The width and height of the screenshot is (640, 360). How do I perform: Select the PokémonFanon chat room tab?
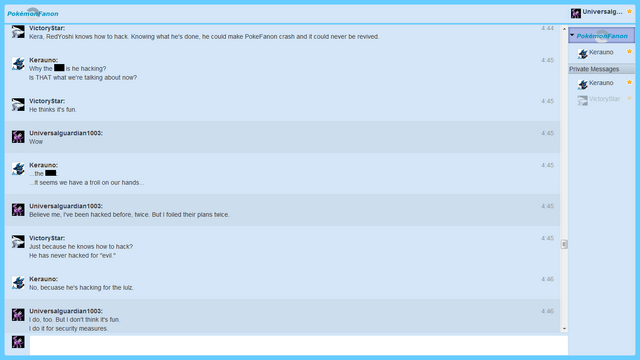pyautogui.click(x=602, y=36)
